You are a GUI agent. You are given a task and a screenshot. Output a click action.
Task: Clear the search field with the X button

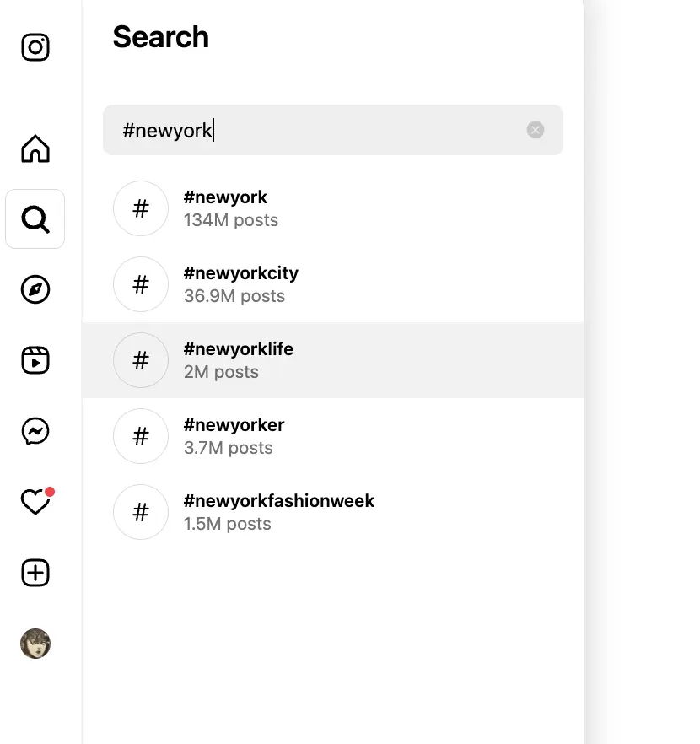click(536, 130)
